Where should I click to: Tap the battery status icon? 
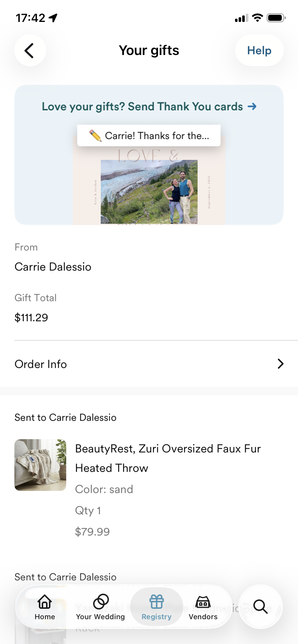pos(276,18)
